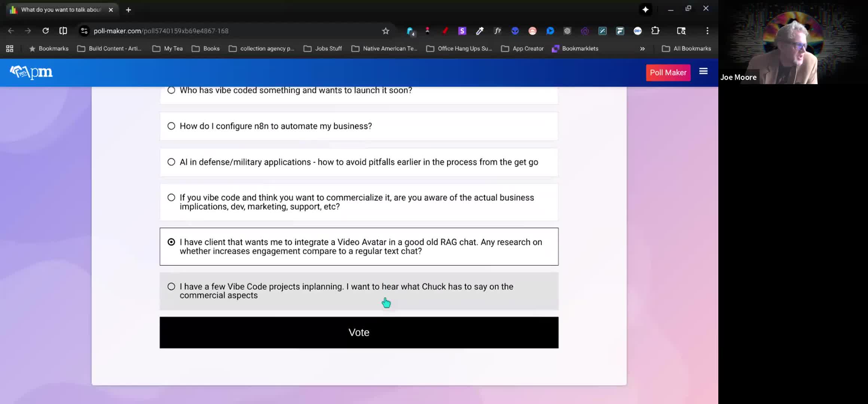Click the red Poll Maker button
Viewport: 868px width, 404px height.
click(x=668, y=73)
